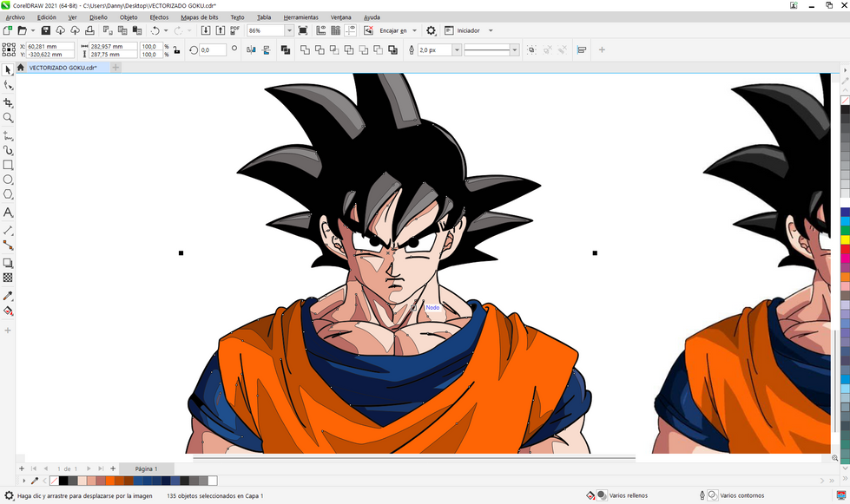Toggle Show Grid button
This screenshot has height=504, width=850.
tap(335, 30)
